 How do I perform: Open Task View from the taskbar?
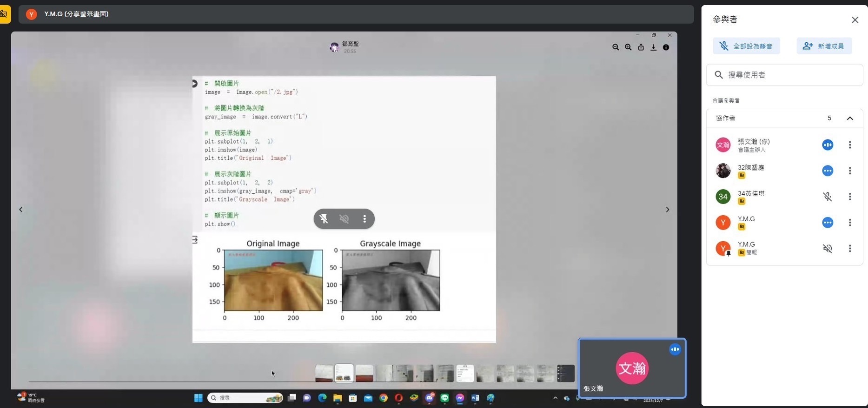pos(292,398)
